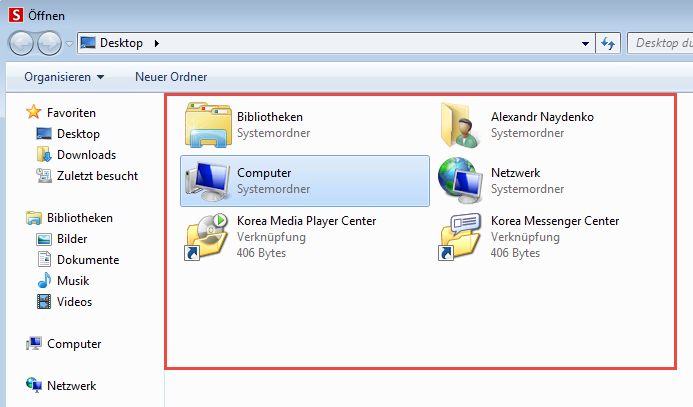Click the Zuletzt besucht icon
The width and height of the screenshot is (693, 407).
(x=44, y=175)
